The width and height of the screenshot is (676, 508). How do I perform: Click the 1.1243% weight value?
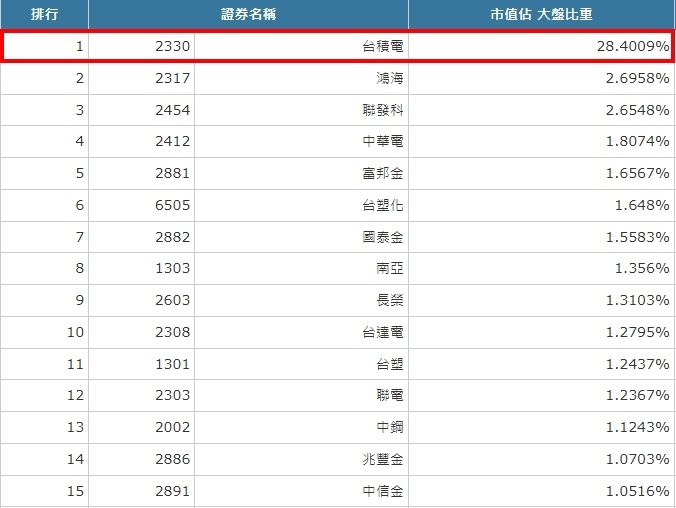637,426
